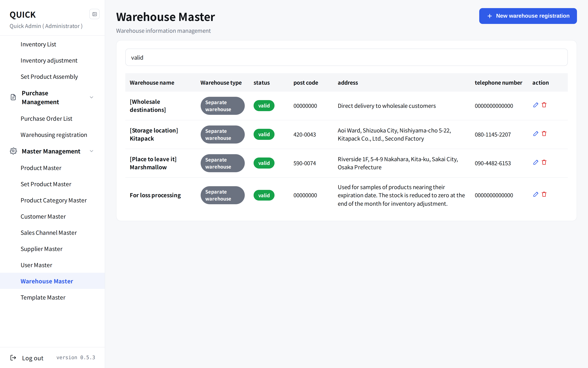Click telephone number 090-4482-6153
588x368 pixels.
[x=493, y=163]
